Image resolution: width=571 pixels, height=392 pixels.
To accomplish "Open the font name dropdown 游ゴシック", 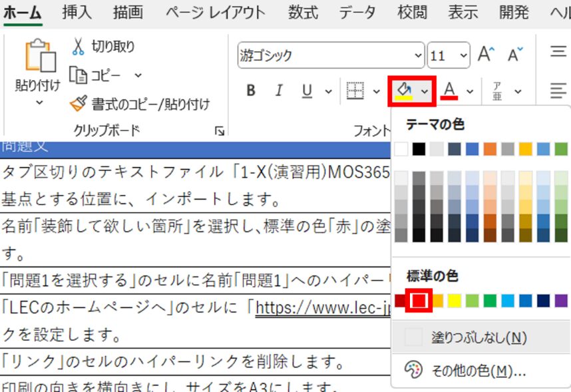I will pos(418,55).
